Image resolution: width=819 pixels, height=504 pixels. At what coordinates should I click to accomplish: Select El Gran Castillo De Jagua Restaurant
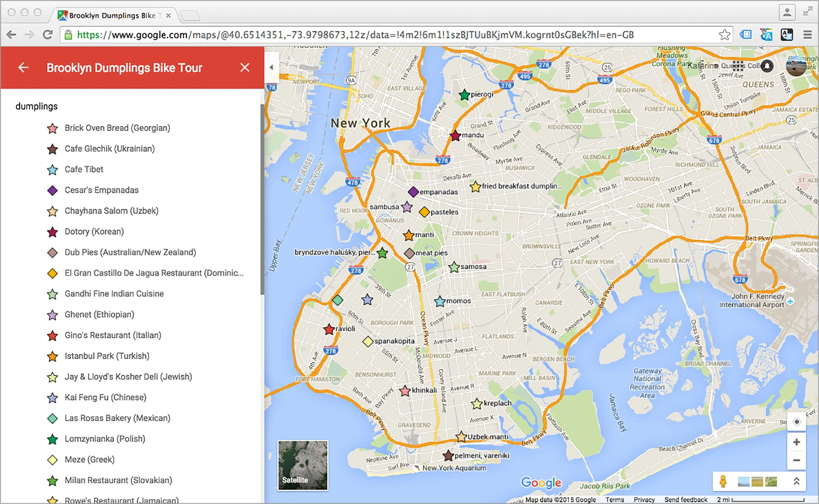click(154, 273)
